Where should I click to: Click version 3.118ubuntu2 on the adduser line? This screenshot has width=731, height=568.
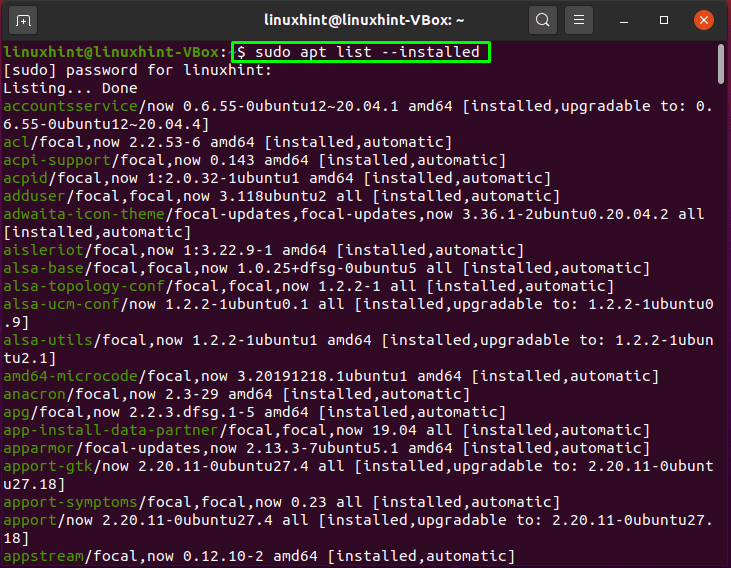click(x=273, y=196)
